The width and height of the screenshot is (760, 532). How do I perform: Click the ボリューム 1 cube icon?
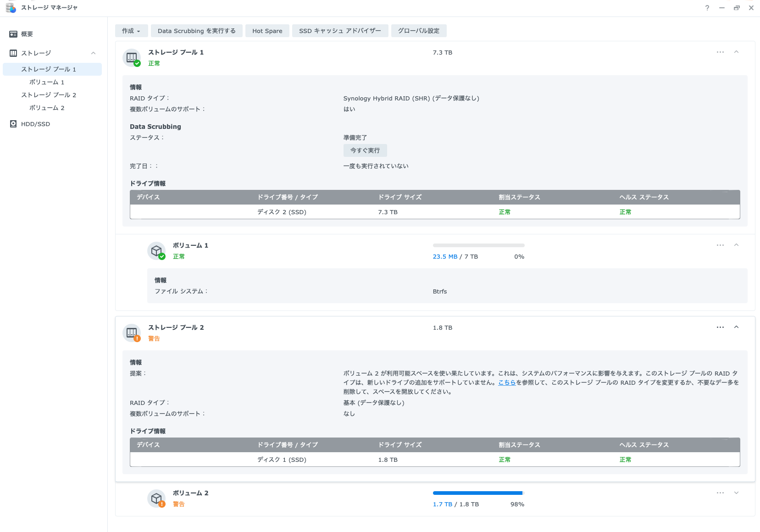click(156, 251)
